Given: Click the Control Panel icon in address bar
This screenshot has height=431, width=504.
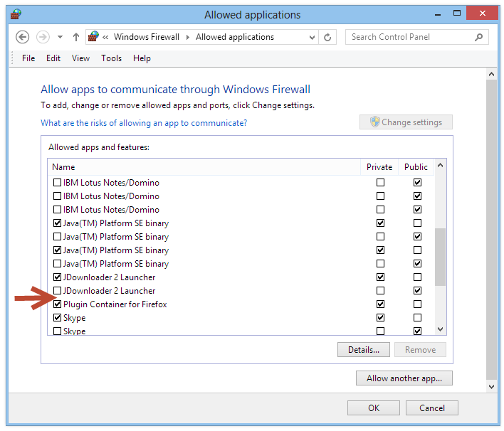Looking at the screenshot, I should point(93,37).
